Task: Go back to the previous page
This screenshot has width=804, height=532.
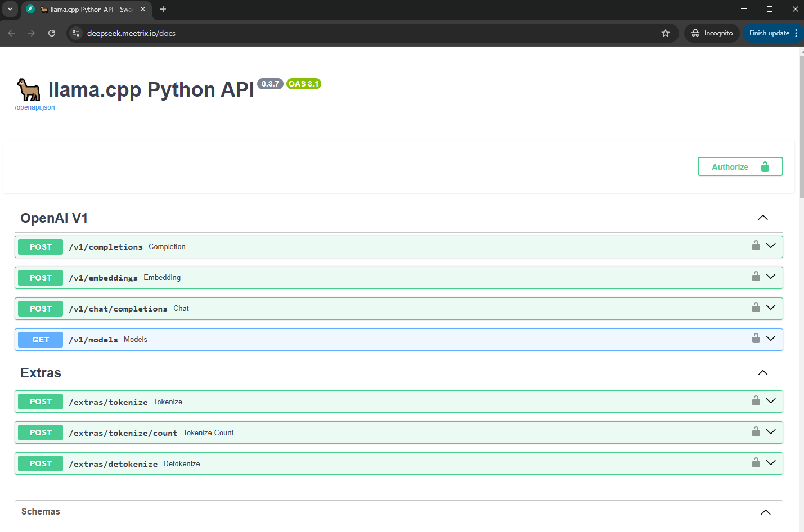Action: (x=11, y=33)
